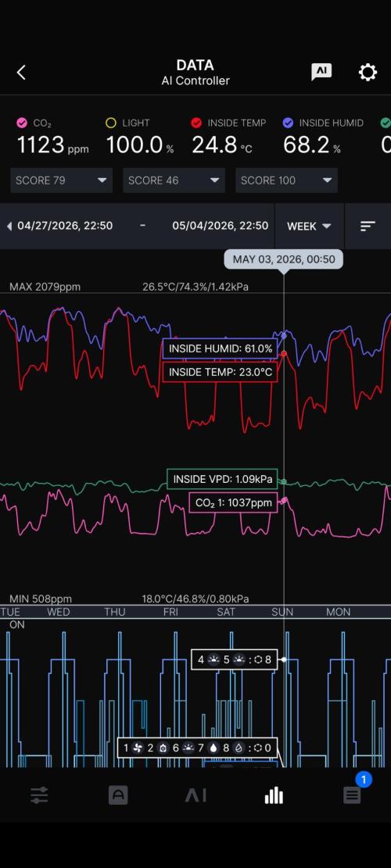Viewport: 391px width, 868px height.
Task: Select the end date 05/04/2026, 22:50
Action: (x=221, y=226)
